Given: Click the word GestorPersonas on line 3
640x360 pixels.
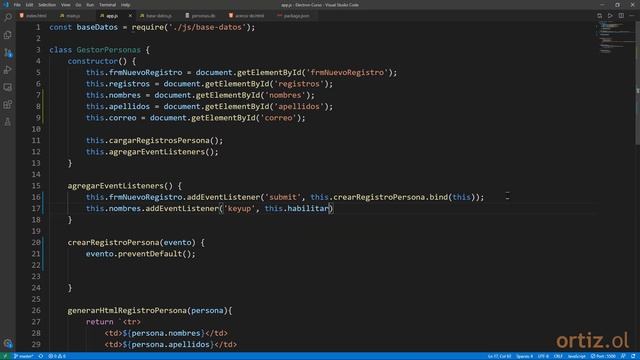Looking at the screenshot, I should point(109,50).
